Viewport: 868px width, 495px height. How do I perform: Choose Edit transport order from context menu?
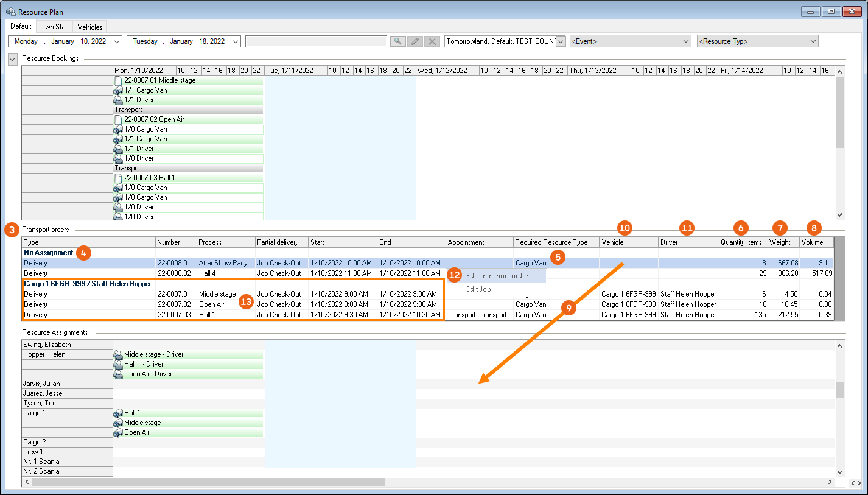[497, 276]
